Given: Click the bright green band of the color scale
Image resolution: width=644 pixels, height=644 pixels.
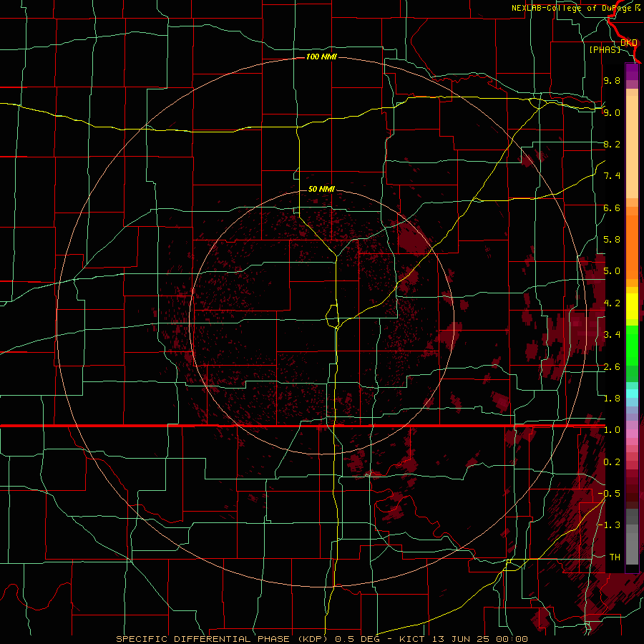Looking at the screenshot, I should click(632, 346).
